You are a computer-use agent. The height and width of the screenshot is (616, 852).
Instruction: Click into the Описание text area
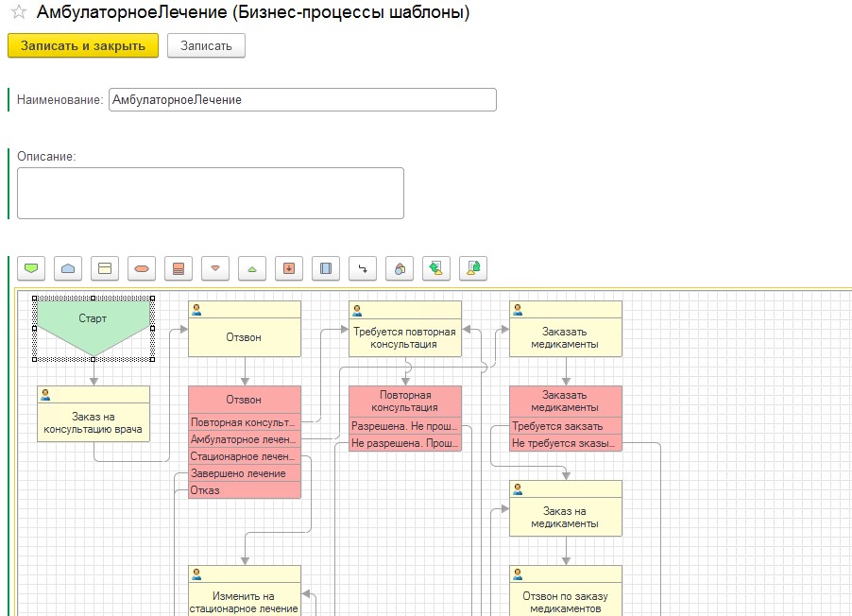point(211,193)
